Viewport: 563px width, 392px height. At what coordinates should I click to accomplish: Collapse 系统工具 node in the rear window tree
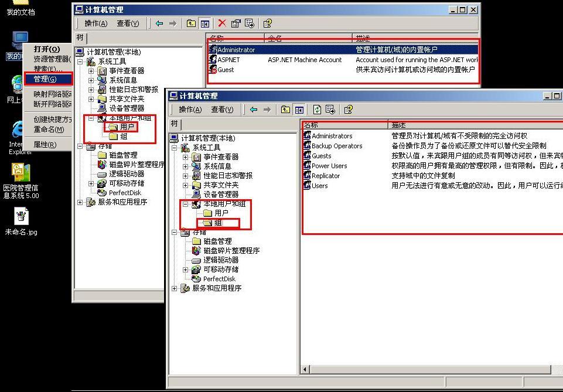pos(80,62)
